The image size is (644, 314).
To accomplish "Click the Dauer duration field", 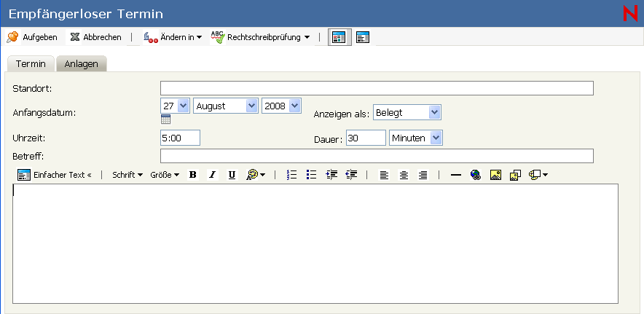I will click(x=366, y=138).
